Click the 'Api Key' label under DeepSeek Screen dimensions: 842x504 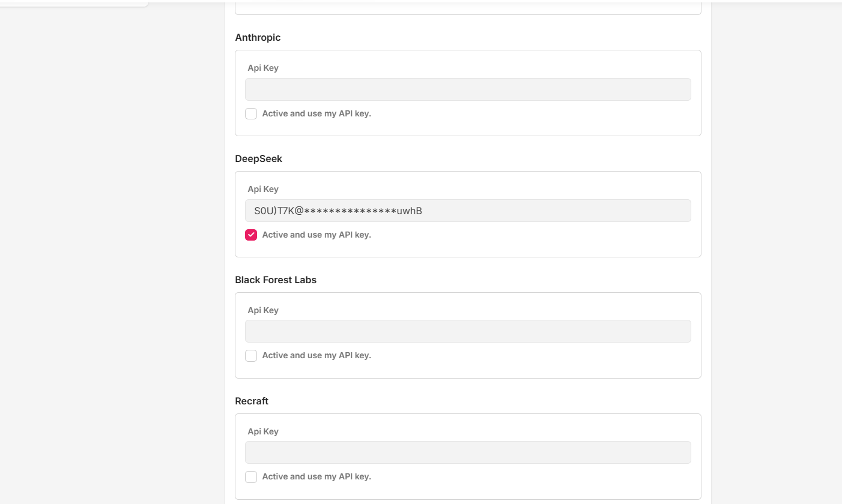coord(263,189)
